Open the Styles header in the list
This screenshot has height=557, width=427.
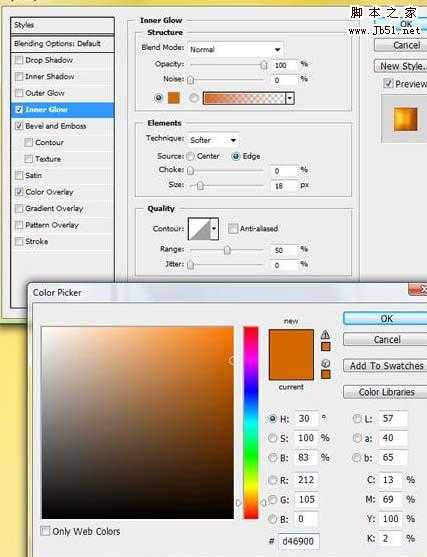pyautogui.click(x=63, y=26)
